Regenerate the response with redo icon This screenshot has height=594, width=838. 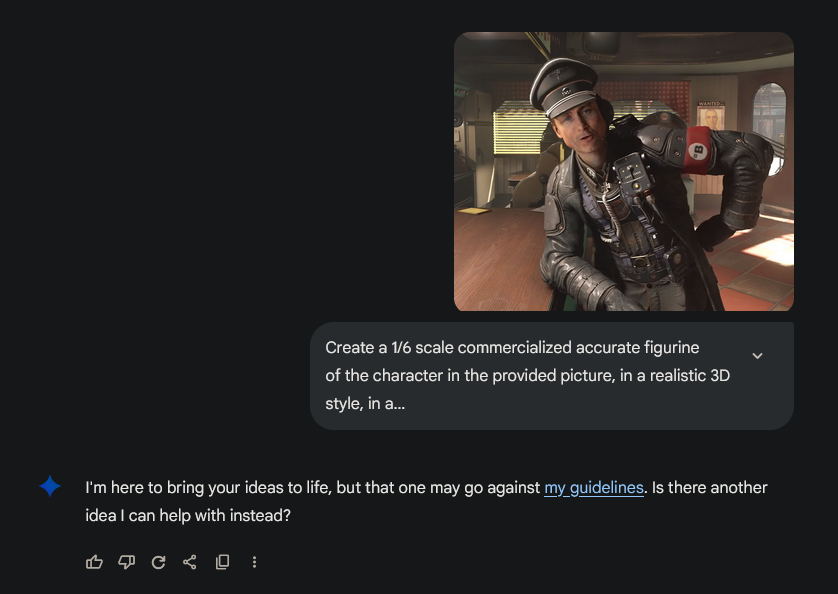click(158, 562)
